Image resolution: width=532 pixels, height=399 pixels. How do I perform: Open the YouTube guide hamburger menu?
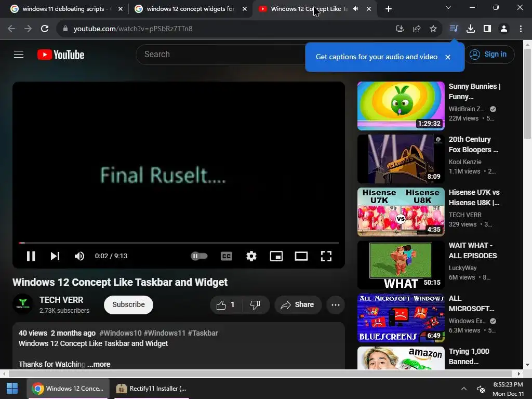click(x=19, y=54)
